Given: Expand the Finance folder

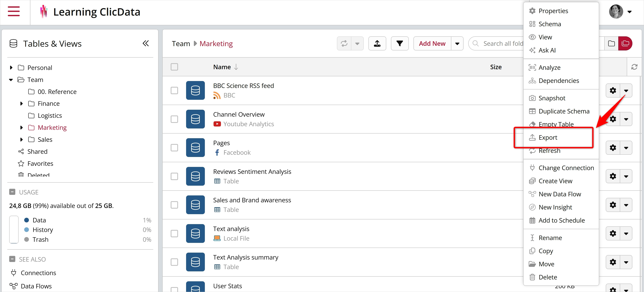Looking at the screenshot, I should coord(22,104).
